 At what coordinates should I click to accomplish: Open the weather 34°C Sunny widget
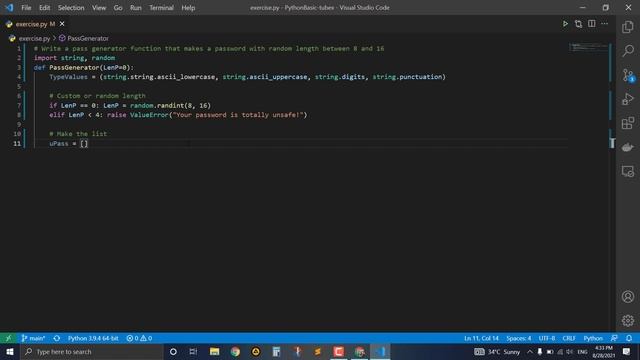[497, 352]
